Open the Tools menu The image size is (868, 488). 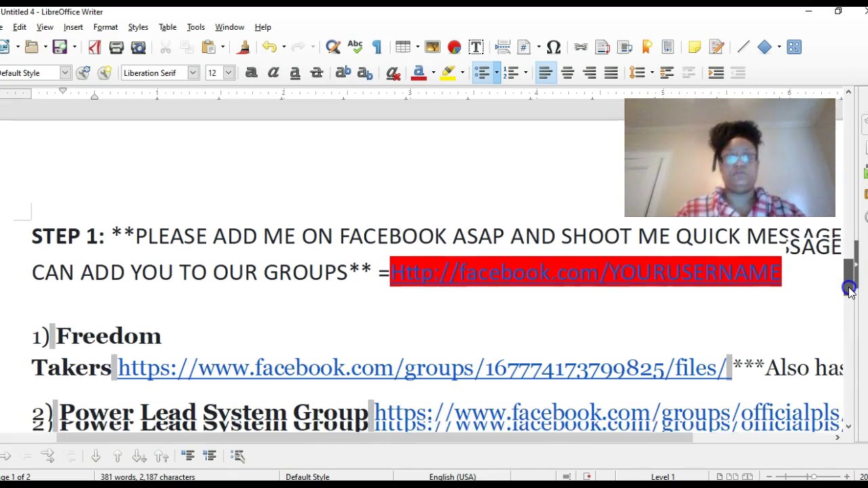coord(195,27)
